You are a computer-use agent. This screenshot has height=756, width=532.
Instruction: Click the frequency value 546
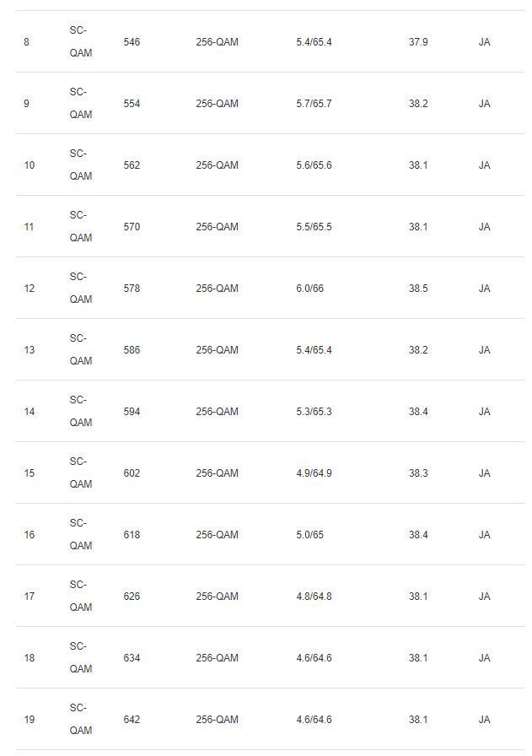coord(132,42)
